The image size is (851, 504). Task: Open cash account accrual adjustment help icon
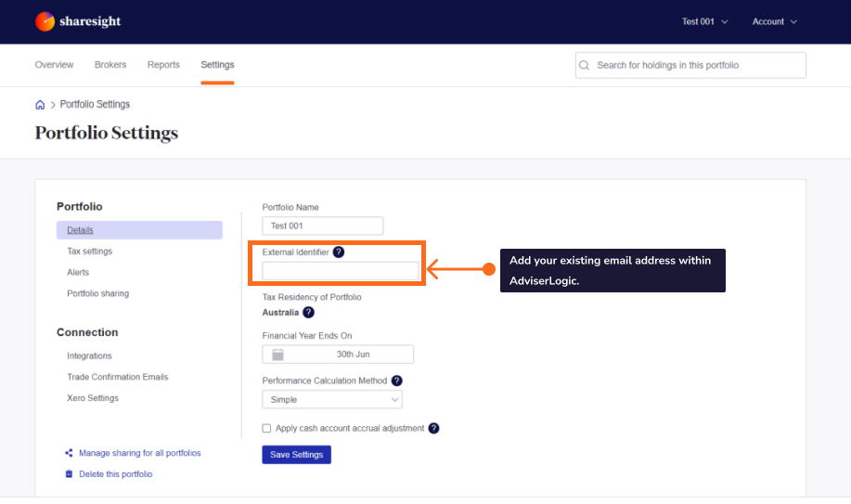click(x=433, y=428)
